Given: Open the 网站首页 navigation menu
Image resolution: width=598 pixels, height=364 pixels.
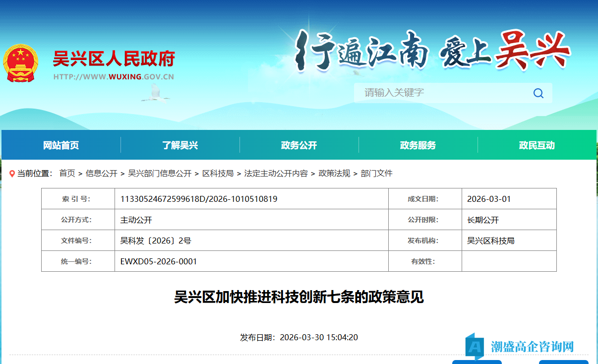Looking at the screenshot, I should coord(60,145).
